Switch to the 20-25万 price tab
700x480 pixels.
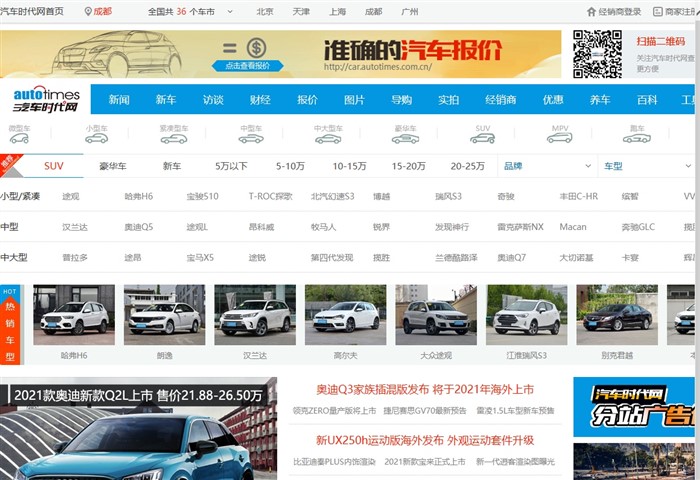(467, 166)
